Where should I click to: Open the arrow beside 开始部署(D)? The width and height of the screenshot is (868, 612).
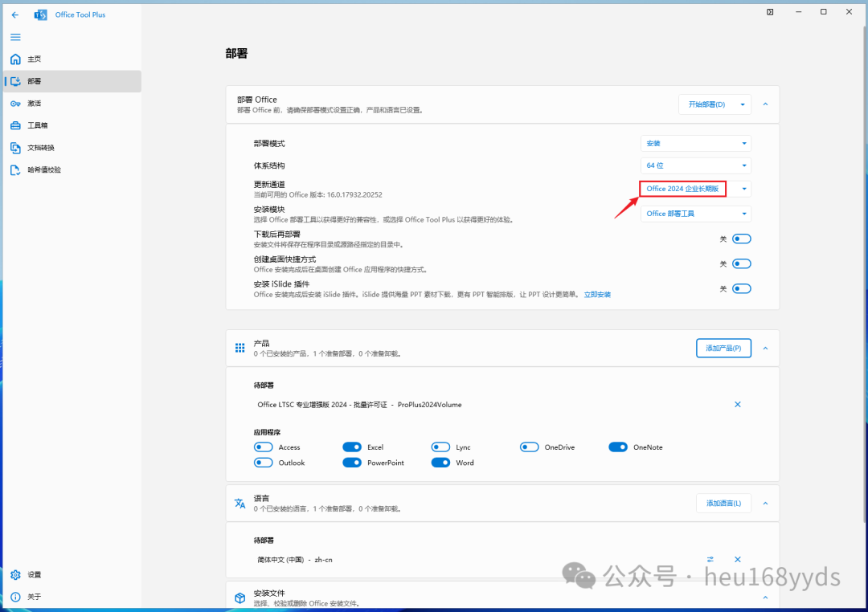[x=743, y=104]
